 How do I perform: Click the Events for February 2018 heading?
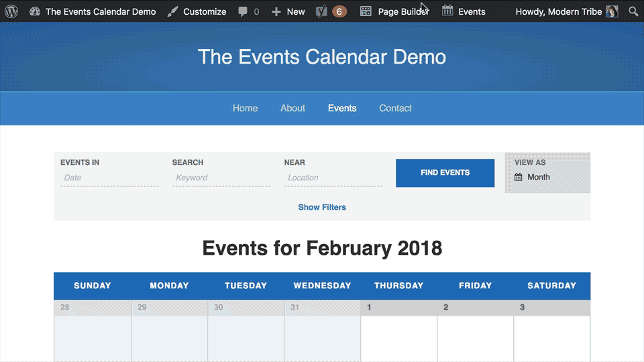322,248
